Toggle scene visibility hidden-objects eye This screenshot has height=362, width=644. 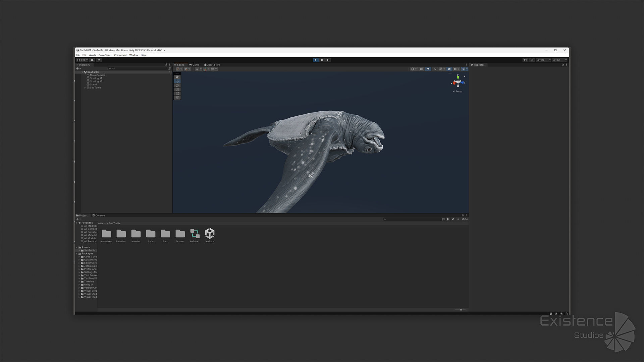point(449,69)
